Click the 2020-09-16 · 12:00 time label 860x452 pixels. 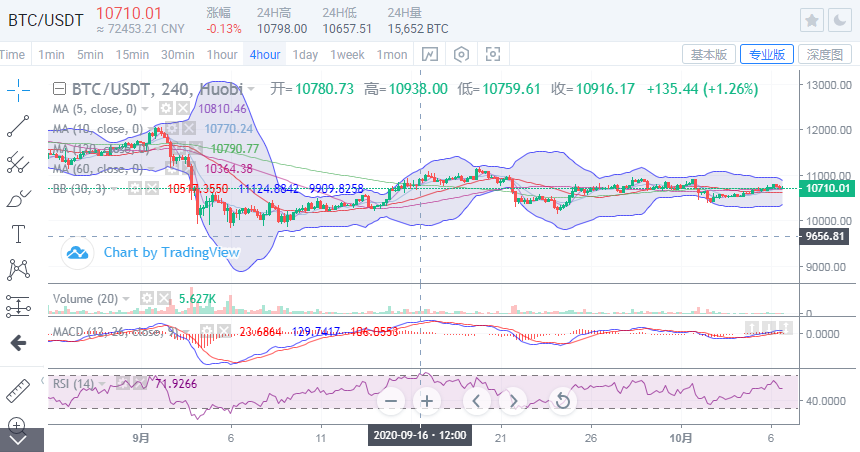(420, 436)
